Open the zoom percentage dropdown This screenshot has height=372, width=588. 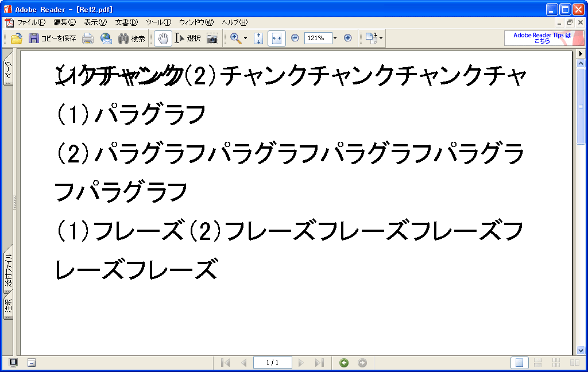[x=335, y=38]
